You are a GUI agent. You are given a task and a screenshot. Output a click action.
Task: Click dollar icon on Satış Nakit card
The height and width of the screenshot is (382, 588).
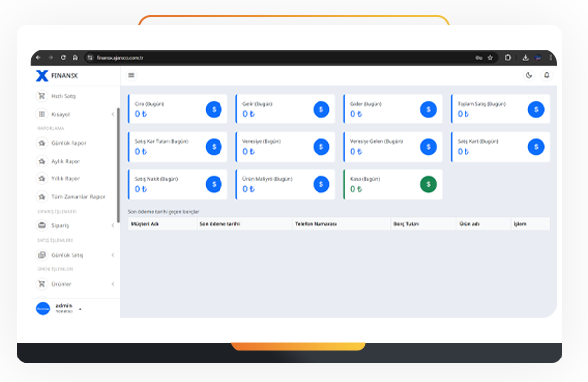coord(214,184)
